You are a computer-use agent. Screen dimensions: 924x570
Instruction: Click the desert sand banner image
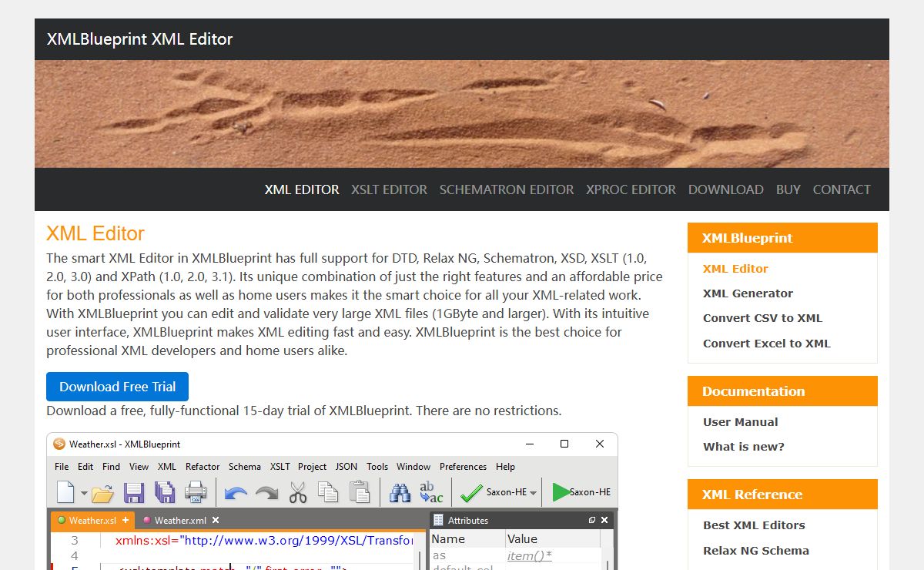point(462,114)
